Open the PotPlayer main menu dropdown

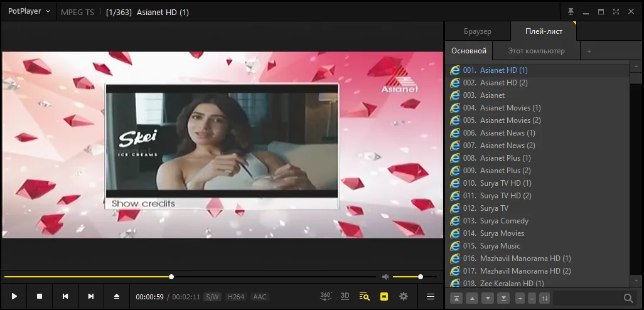click(29, 11)
